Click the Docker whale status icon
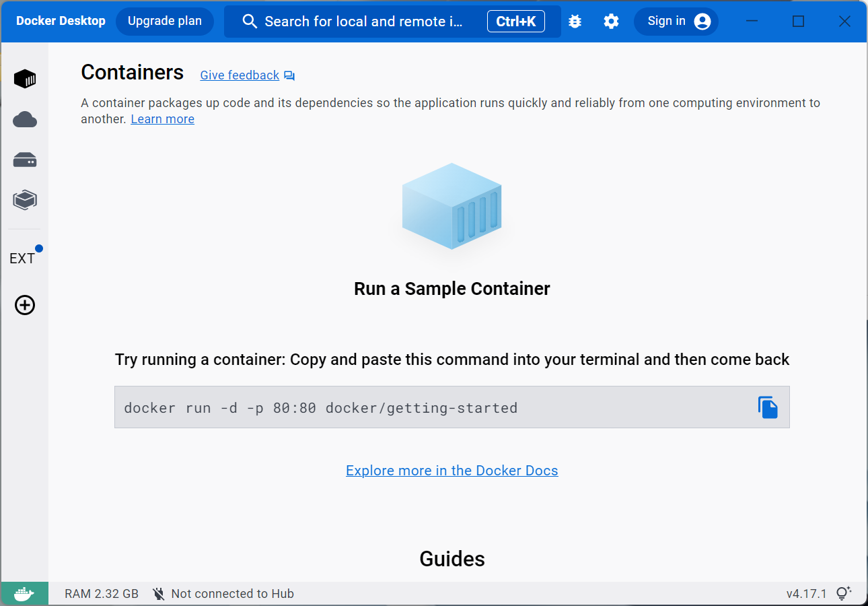 (24, 594)
